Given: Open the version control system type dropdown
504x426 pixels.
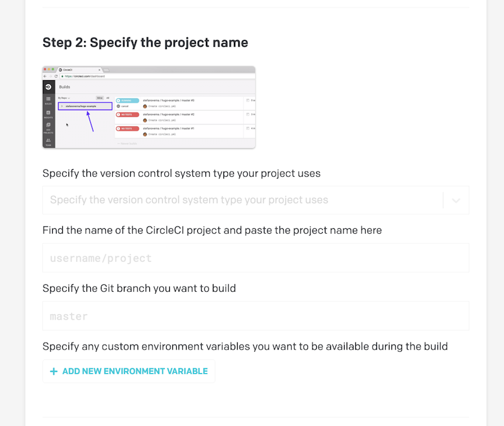Looking at the screenshot, I should (x=256, y=200).
